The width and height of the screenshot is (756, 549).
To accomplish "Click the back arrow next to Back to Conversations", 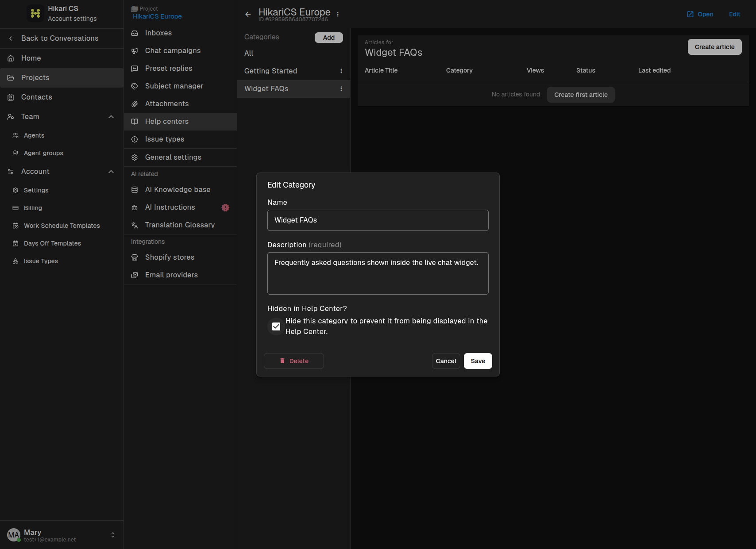I will (11, 38).
